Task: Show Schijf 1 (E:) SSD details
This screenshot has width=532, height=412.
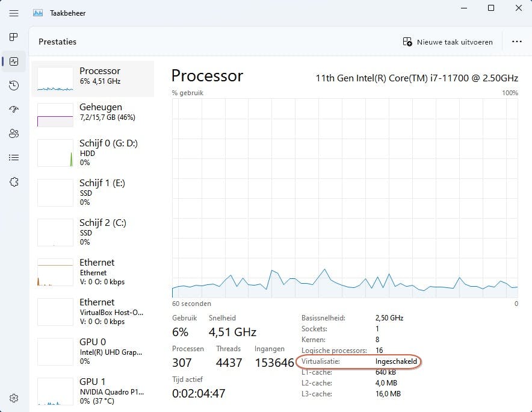Action: point(93,193)
